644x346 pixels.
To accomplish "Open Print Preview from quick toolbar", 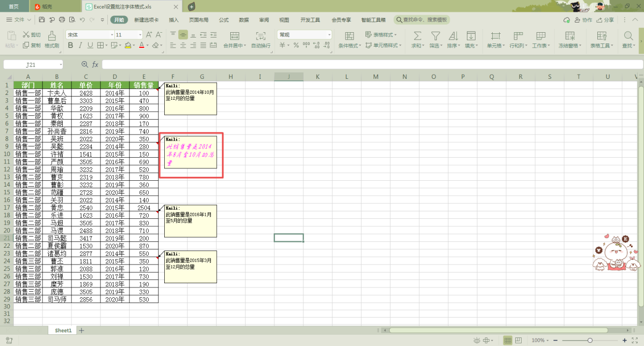I will pos(72,20).
